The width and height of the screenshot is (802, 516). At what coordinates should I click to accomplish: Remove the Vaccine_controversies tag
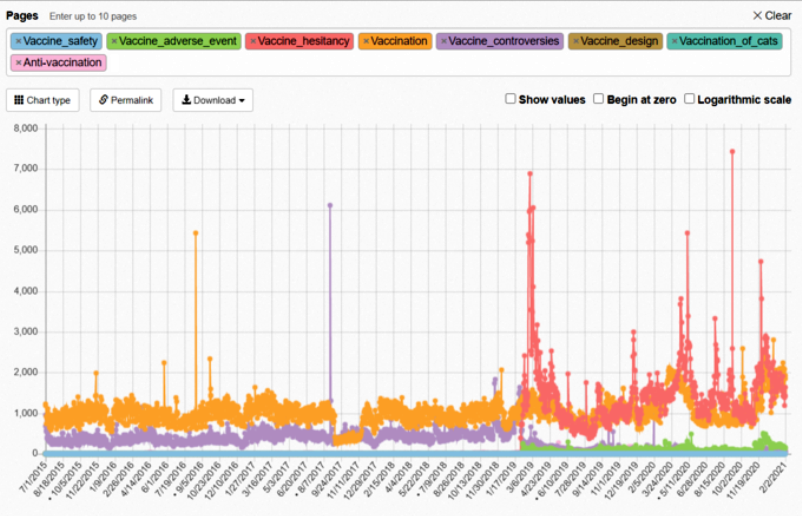pyautogui.click(x=444, y=41)
